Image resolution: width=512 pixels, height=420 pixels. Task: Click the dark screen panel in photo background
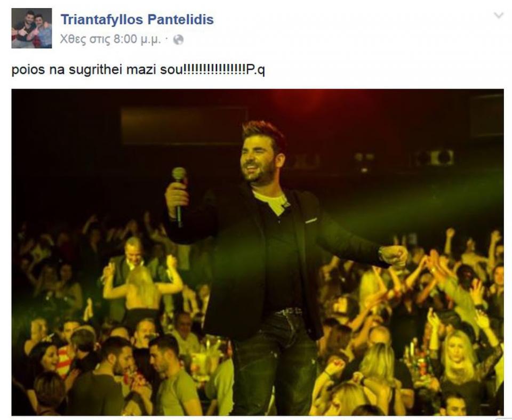183,125
